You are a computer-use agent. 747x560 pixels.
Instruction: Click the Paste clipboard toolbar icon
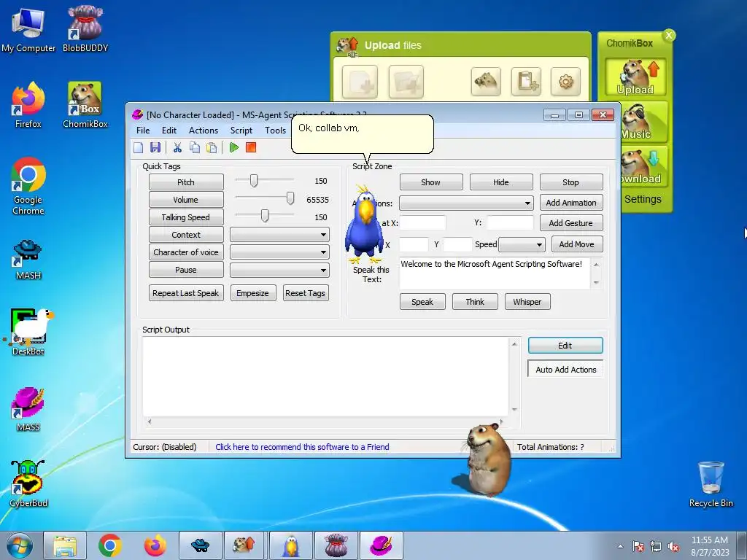212,147
